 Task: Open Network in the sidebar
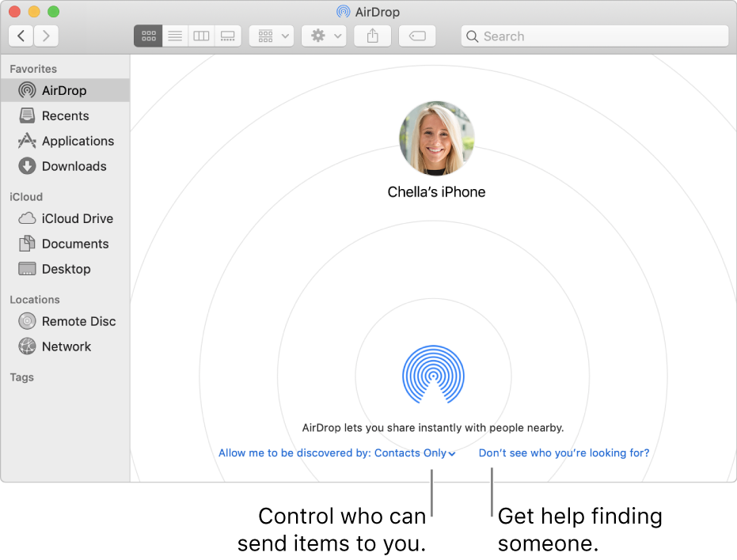[x=66, y=346]
